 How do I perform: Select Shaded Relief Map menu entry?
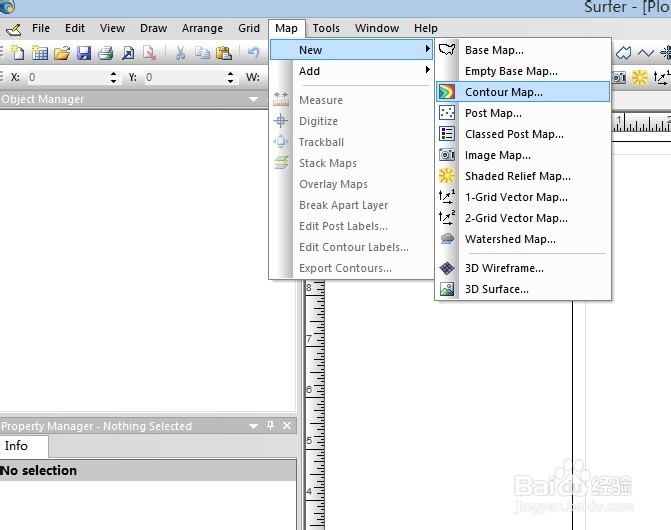[x=523, y=176]
